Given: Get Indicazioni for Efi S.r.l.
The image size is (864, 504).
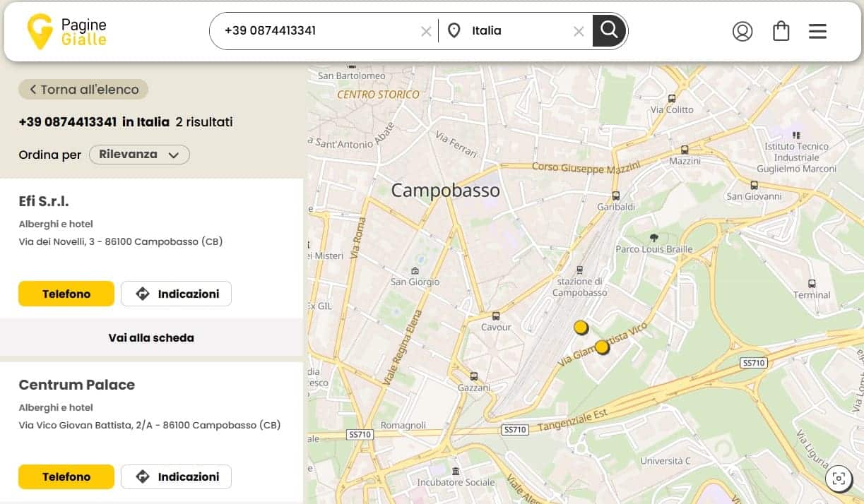Looking at the screenshot, I should [x=176, y=294].
